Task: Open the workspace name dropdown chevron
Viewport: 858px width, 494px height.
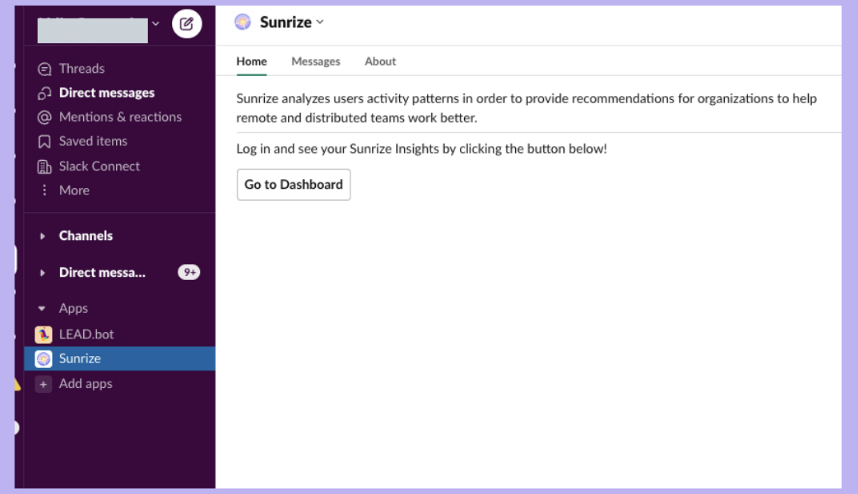Action: click(156, 24)
